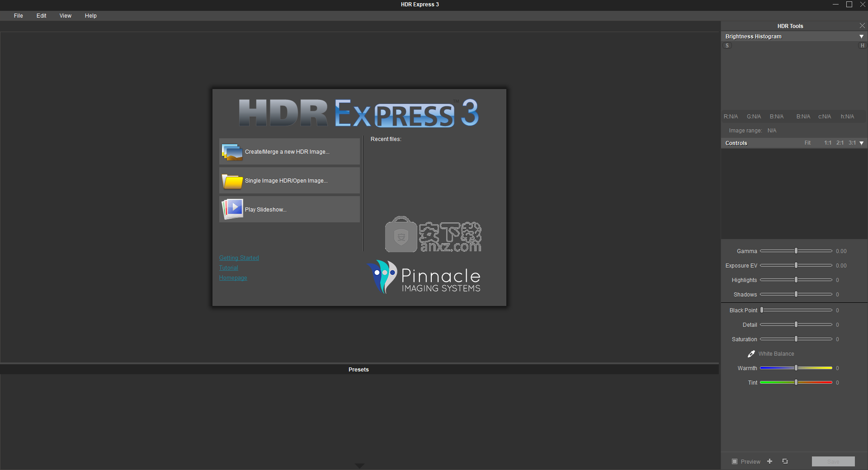Click the Play Slideshow button label
This screenshot has width=868, height=470.
(266, 210)
